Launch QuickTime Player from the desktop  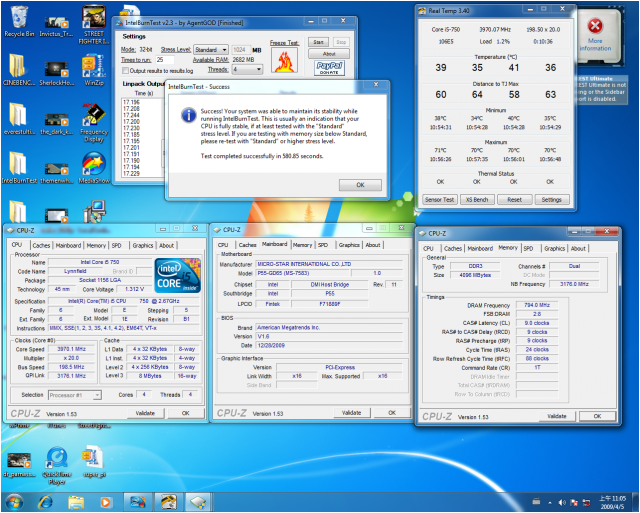pos(57,465)
